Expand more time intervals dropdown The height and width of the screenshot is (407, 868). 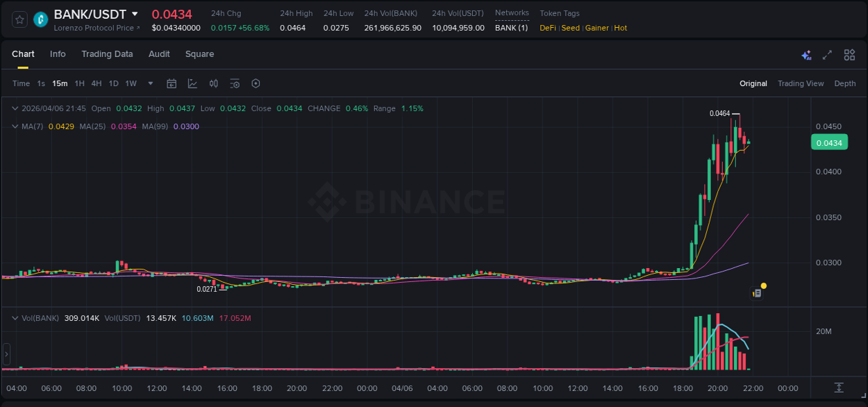point(151,83)
